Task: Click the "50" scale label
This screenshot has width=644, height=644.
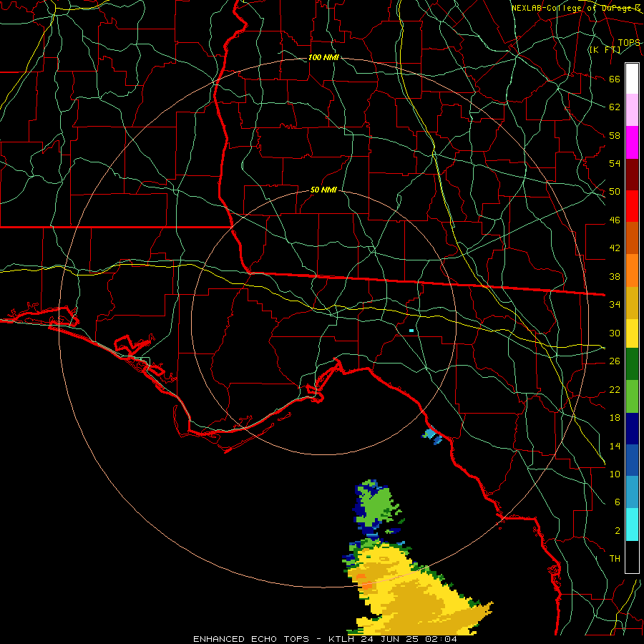Action: pos(615,191)
